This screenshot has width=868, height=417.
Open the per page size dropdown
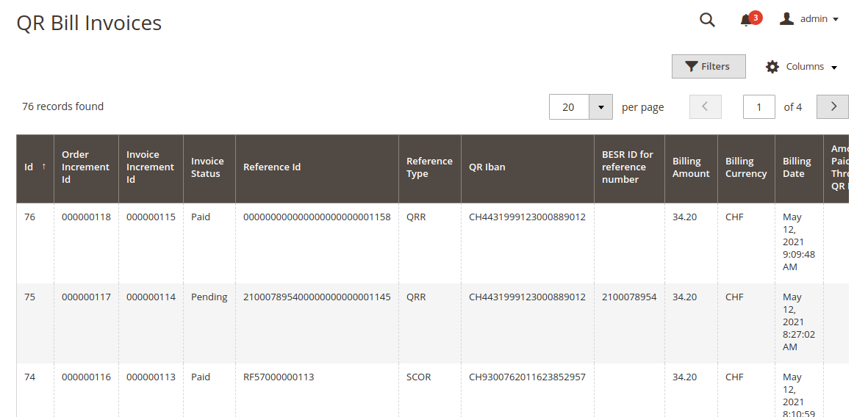pos(600,107)
